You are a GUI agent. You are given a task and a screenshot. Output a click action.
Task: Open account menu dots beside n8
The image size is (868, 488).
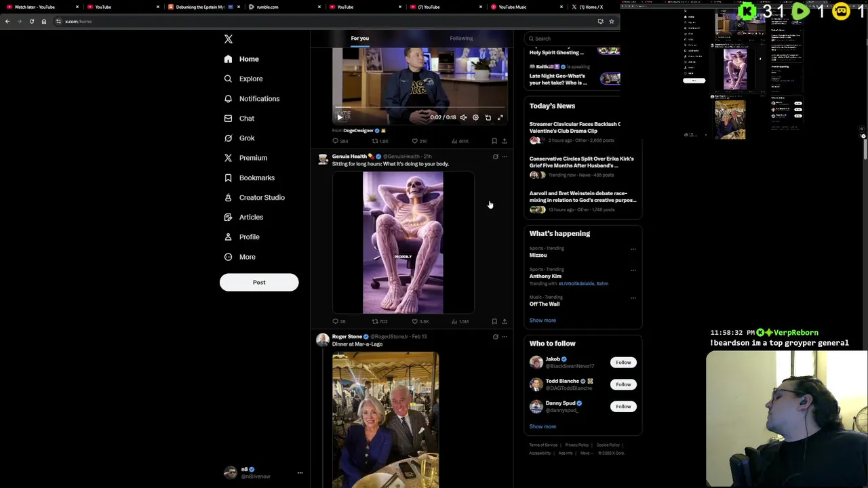tap(300, 473)
